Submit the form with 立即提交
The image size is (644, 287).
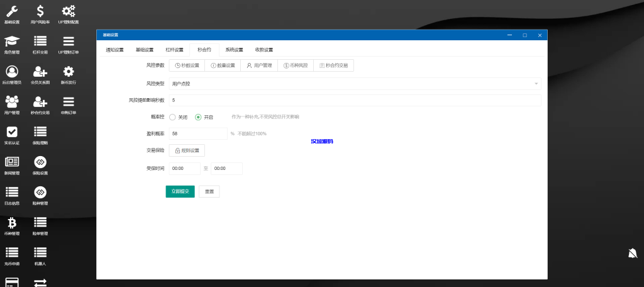coord(180,191)
